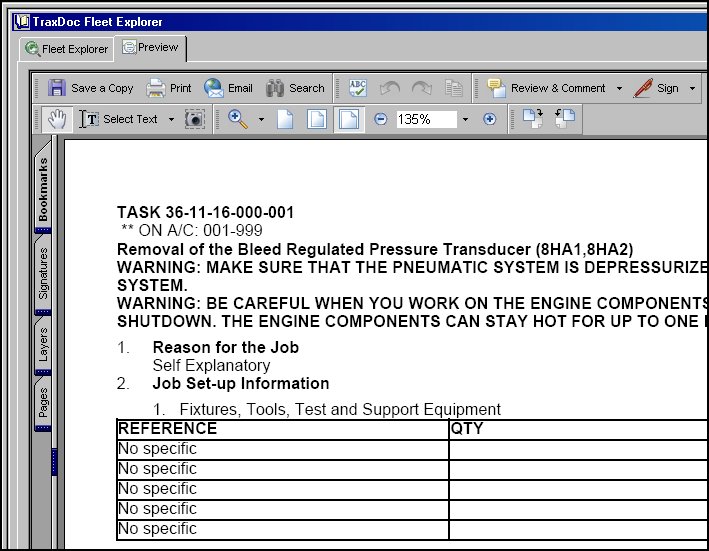Screen dimensions: 709x551
Task: Click the 135% zoom input field
Action: [x=426, y=119]
